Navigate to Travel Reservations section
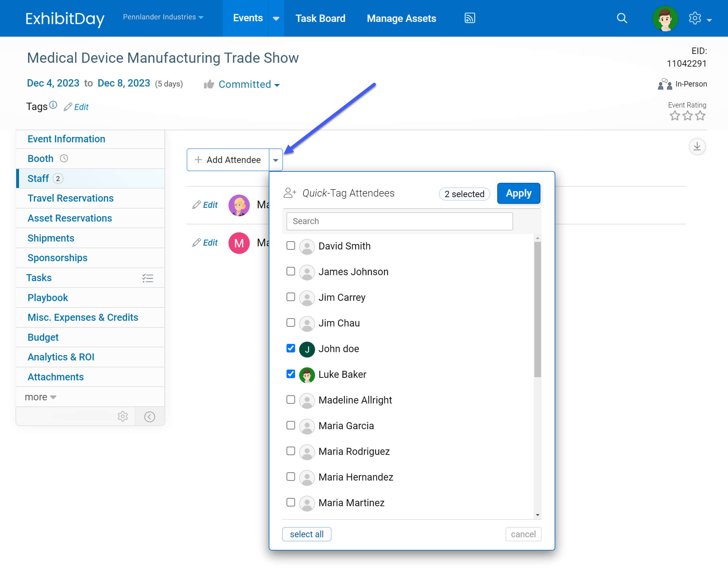This screenshot has height=574, width=728. coord(71,198)
